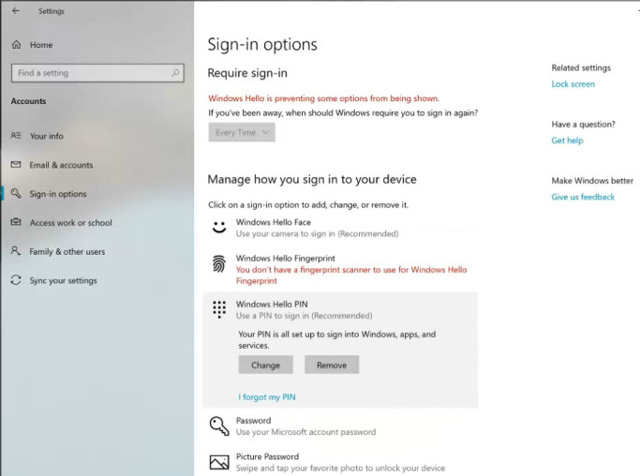Image resolution: width=640 pixels, height=476 pixels.
Task: Click the Remove PIN button
Action: click(332, 365)
